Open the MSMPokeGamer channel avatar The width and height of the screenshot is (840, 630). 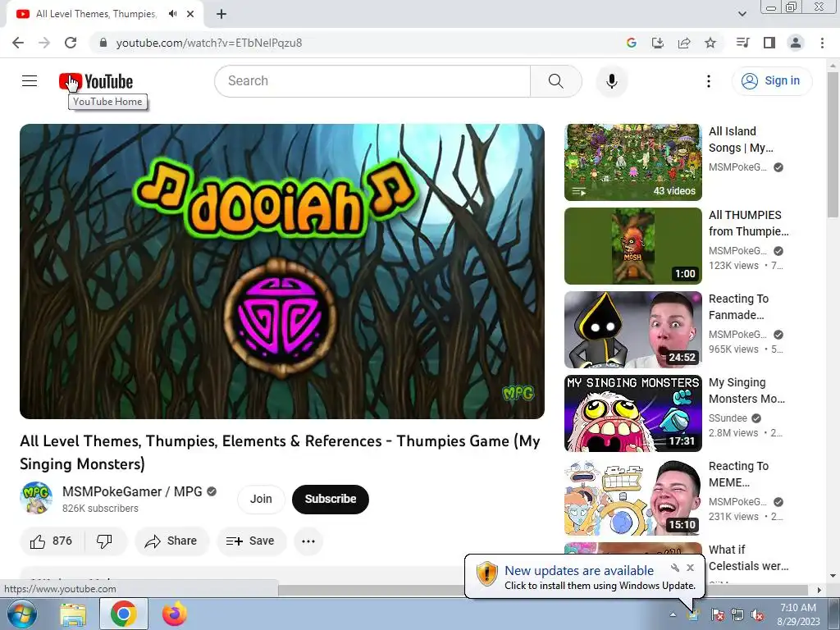point(36,498)
